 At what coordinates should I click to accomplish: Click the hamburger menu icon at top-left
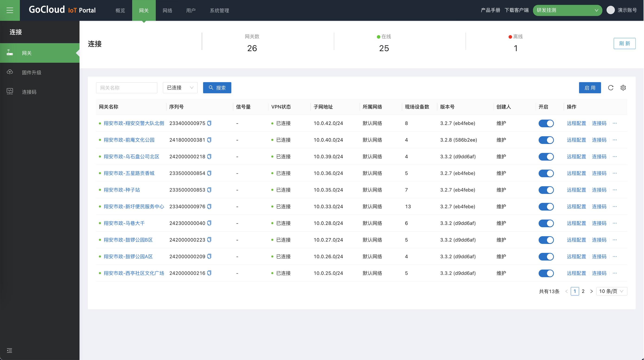point(10,10)
